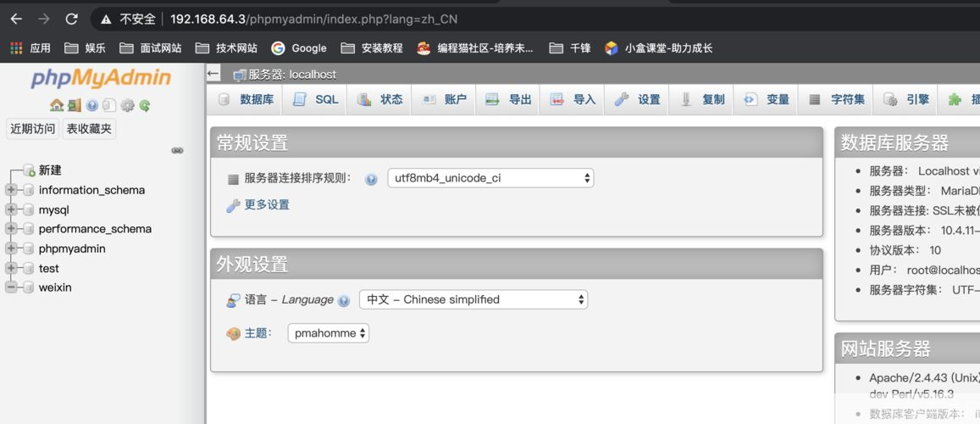Open the 账户 tab
This screenshot has height=424, width=980.
pyautogui.click(x=444, y=99)
